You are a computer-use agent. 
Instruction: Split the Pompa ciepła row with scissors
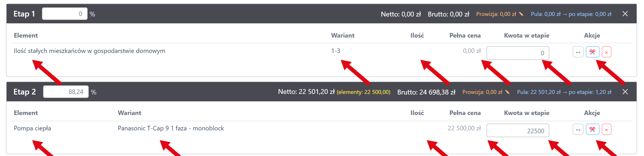[x=592, y=130]
